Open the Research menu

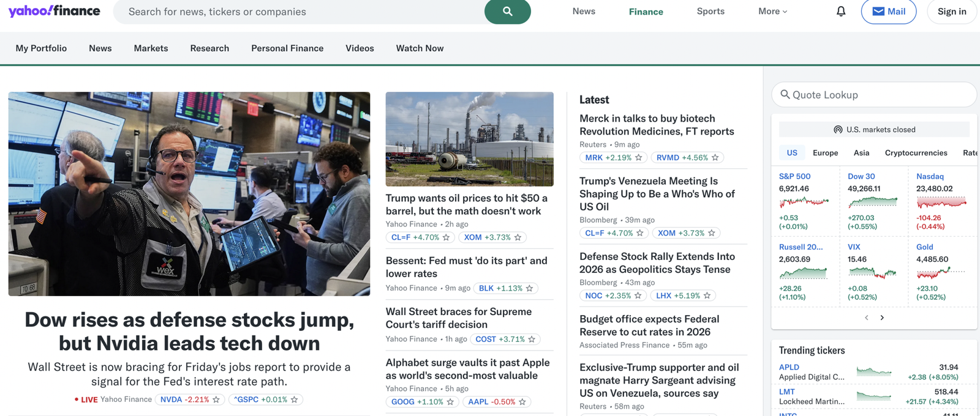(209, 48)
